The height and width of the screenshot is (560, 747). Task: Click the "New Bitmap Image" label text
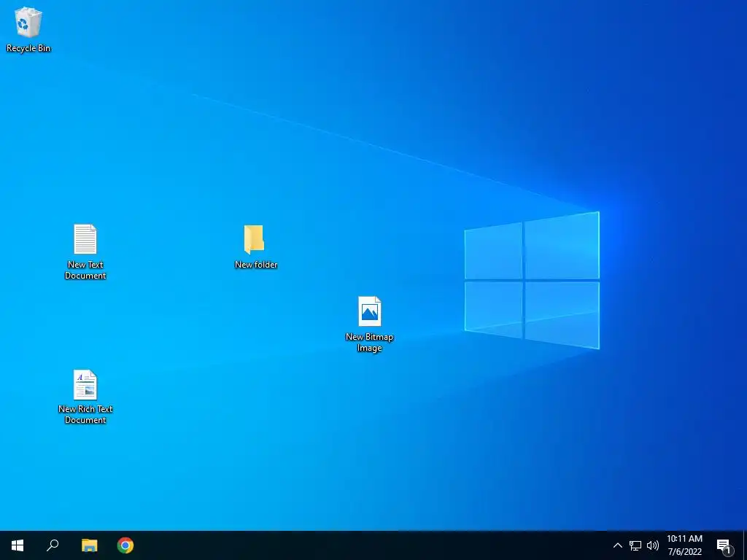coord(369,343)
